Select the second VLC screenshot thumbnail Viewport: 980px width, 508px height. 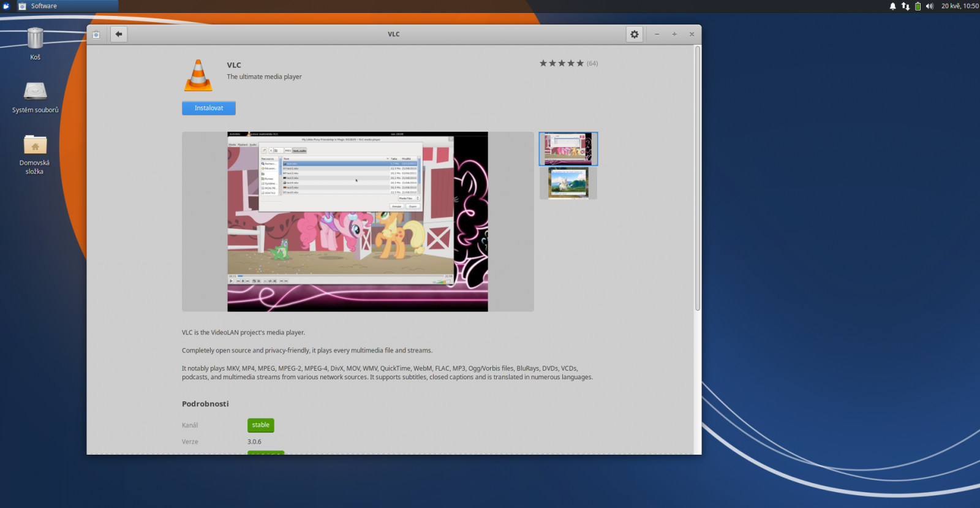tap(568, 183)
